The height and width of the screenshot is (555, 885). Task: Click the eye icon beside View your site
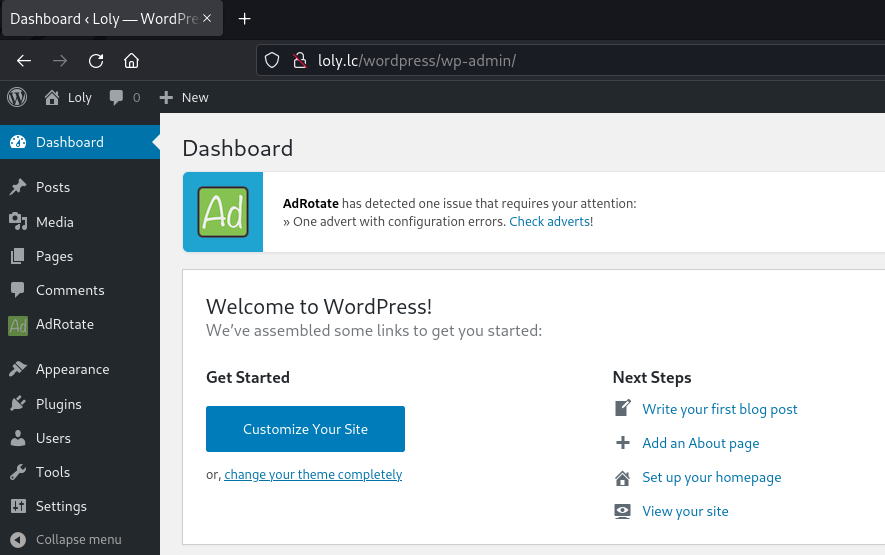623,511
